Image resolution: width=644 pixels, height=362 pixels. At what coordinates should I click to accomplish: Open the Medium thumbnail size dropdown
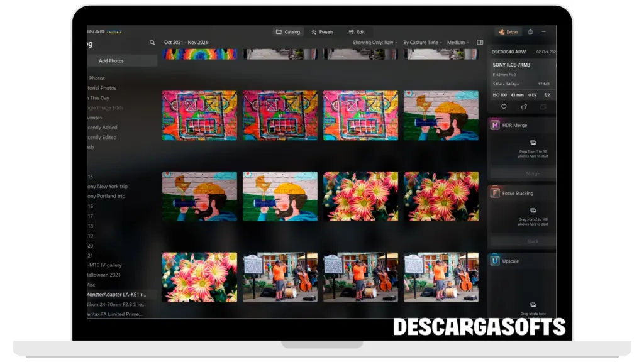coord(458,43)
